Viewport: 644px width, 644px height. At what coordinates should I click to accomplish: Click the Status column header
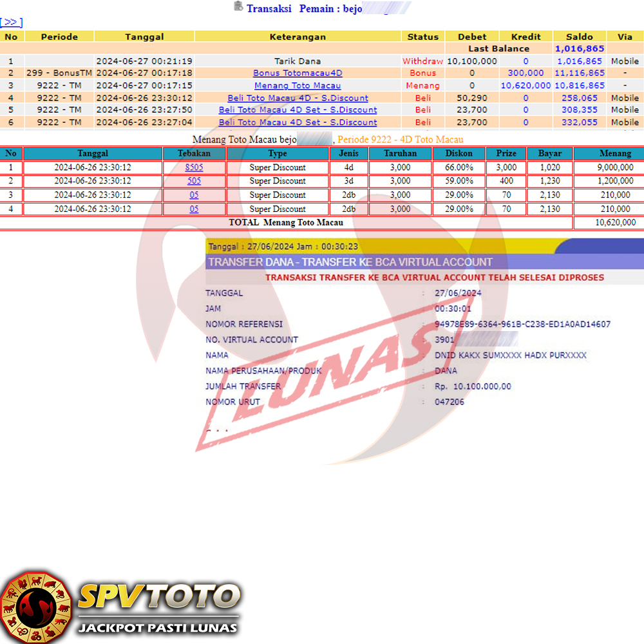tap(423, 37)
